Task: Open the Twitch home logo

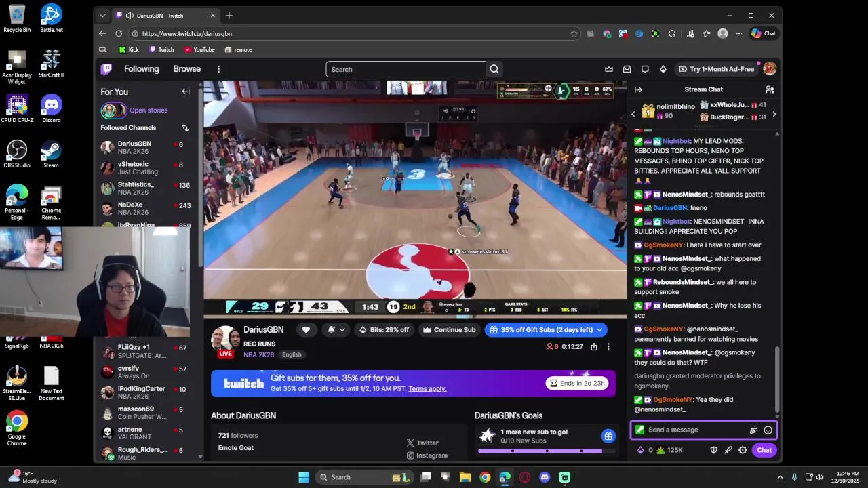Action: point(106,69)
